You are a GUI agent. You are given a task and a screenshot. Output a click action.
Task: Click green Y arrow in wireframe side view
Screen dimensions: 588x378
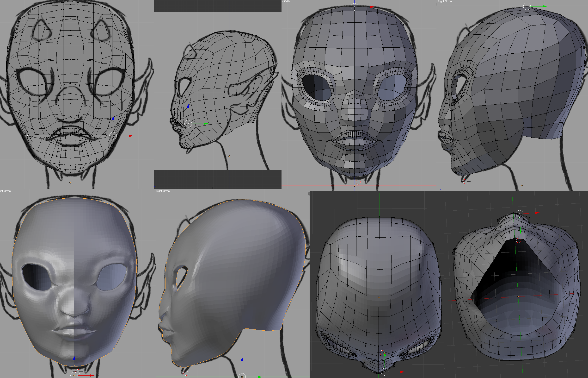pyautogui.click(x=206, y=124)
